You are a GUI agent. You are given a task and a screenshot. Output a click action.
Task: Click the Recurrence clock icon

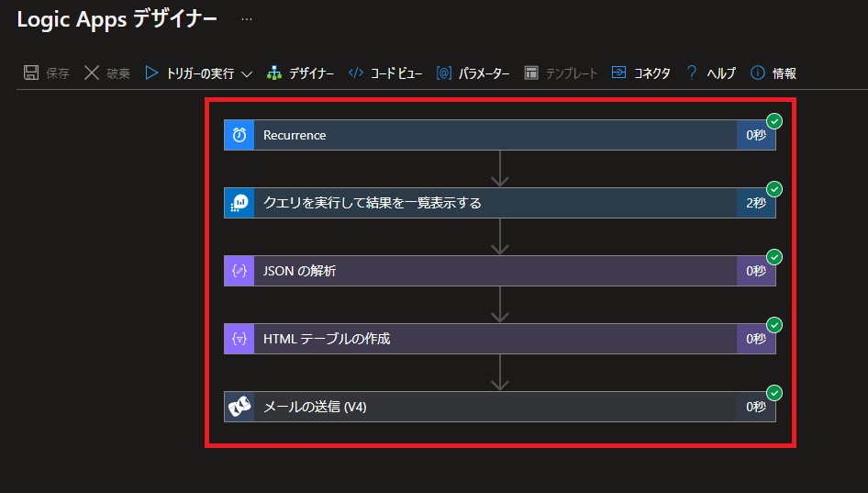click(x=239, y=135)
